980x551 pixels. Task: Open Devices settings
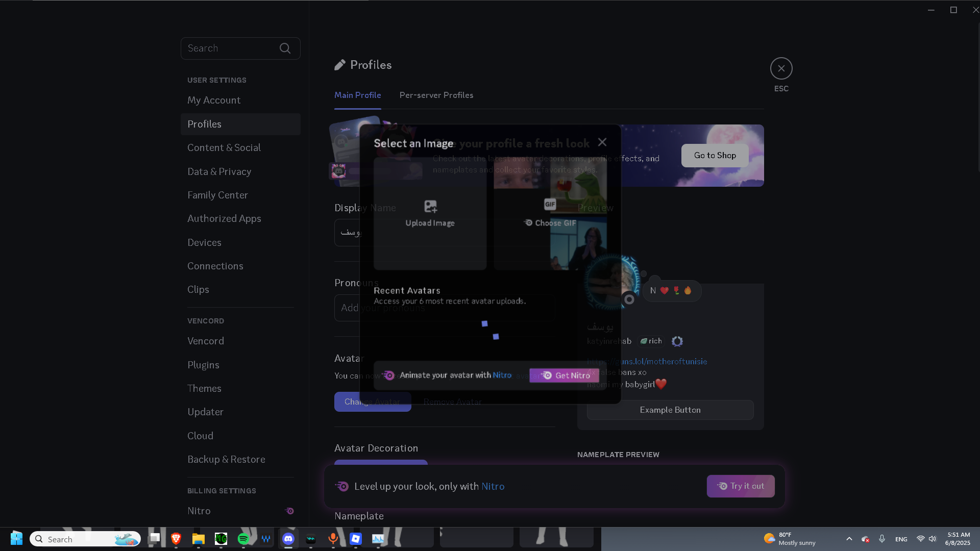tap(240, 242)
